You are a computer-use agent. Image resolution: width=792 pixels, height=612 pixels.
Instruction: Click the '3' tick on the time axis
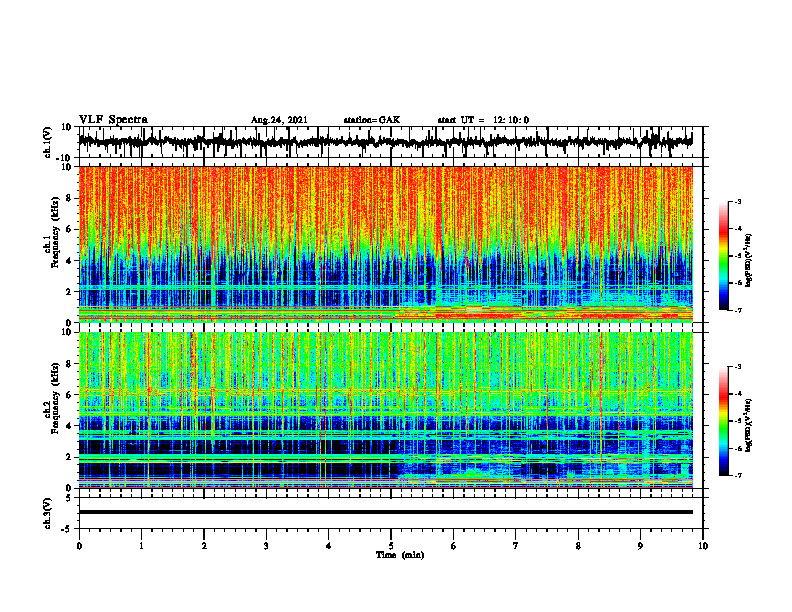click(266, 546)
